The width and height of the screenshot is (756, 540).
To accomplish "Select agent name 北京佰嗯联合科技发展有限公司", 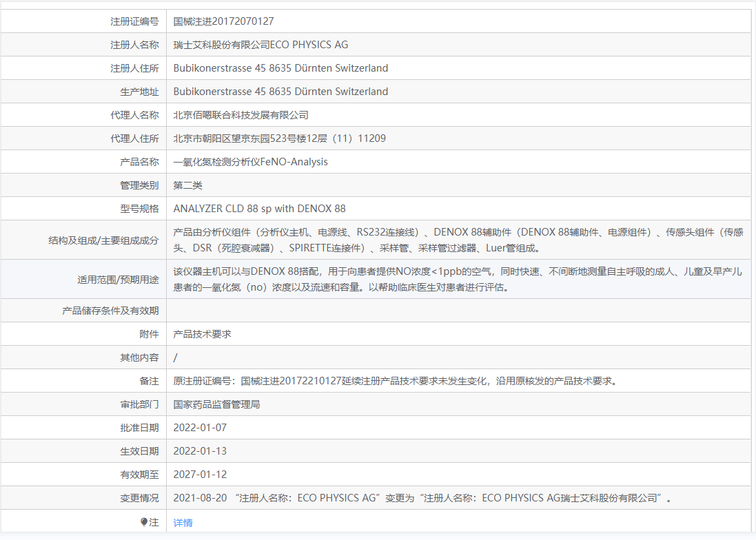I will [x=241, y=115].
